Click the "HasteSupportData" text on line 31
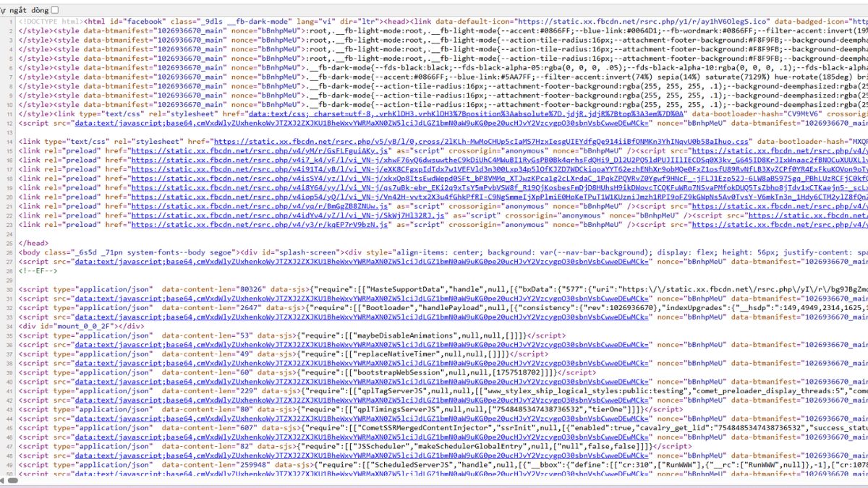Viewport: 868px width, 488px height. (x=405, y=289)
